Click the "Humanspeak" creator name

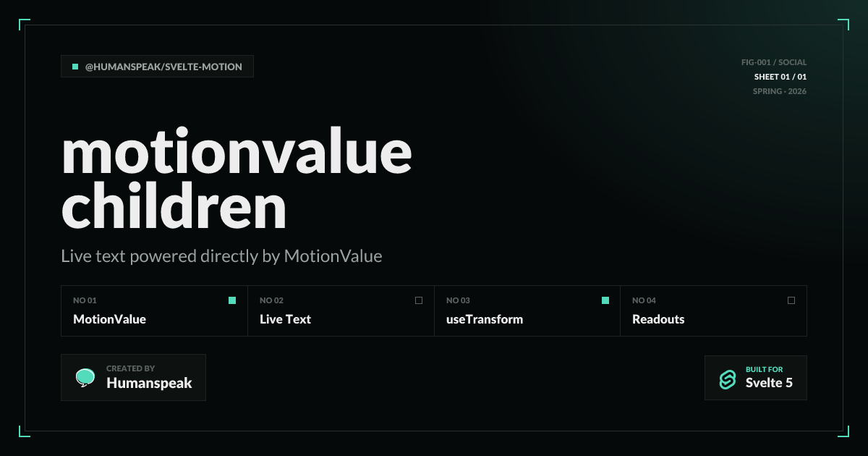click(149, 384)
